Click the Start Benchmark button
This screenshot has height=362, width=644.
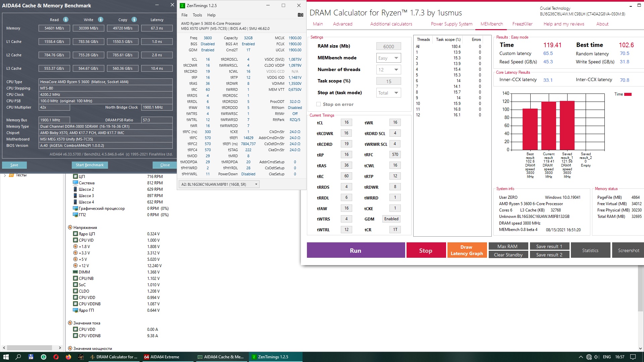[x=90, y=165]
